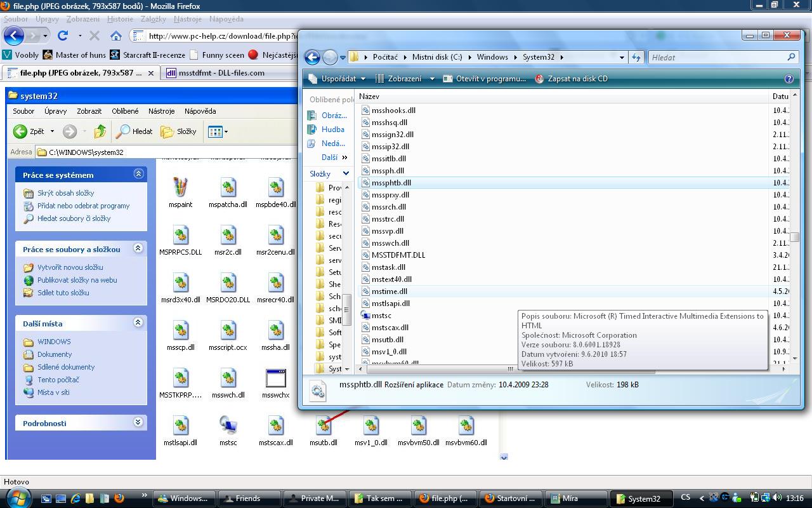Click folder tree vertical scrollbar thumb

(346, 310)
